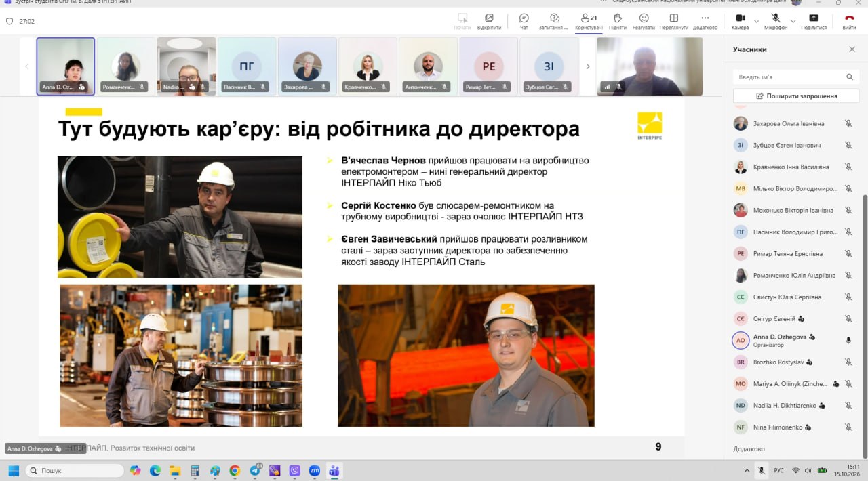Close the Учасники panel

point(852,49)
